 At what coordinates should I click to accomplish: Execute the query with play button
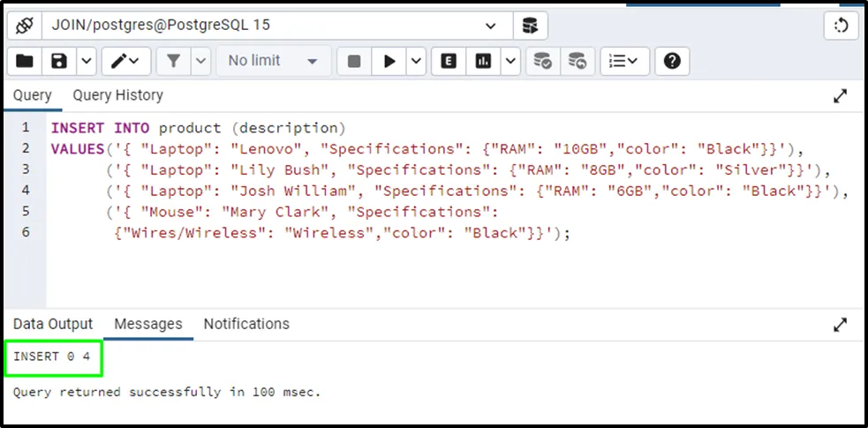click(x=387, y=61)
